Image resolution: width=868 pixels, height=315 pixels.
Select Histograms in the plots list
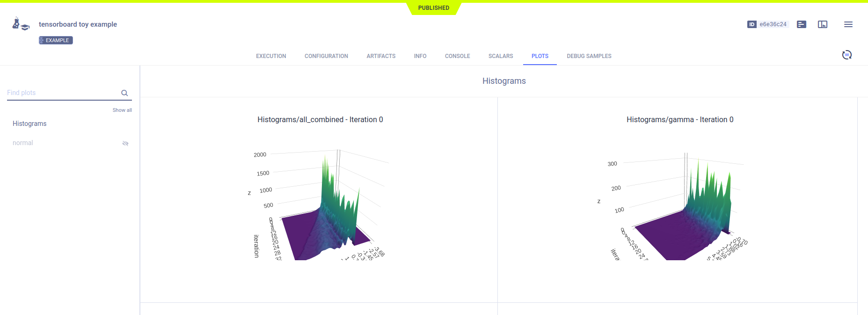click(29, 124)
